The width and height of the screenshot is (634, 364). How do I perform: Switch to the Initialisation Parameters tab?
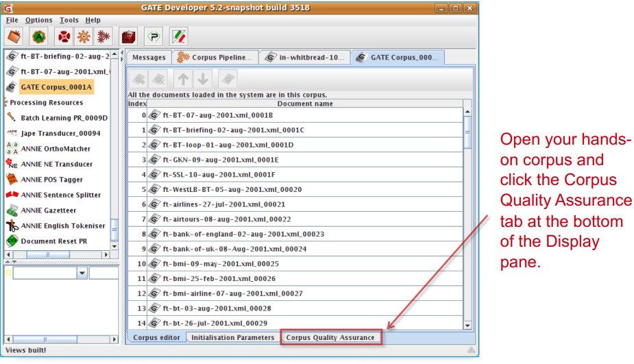coord(232,337)
